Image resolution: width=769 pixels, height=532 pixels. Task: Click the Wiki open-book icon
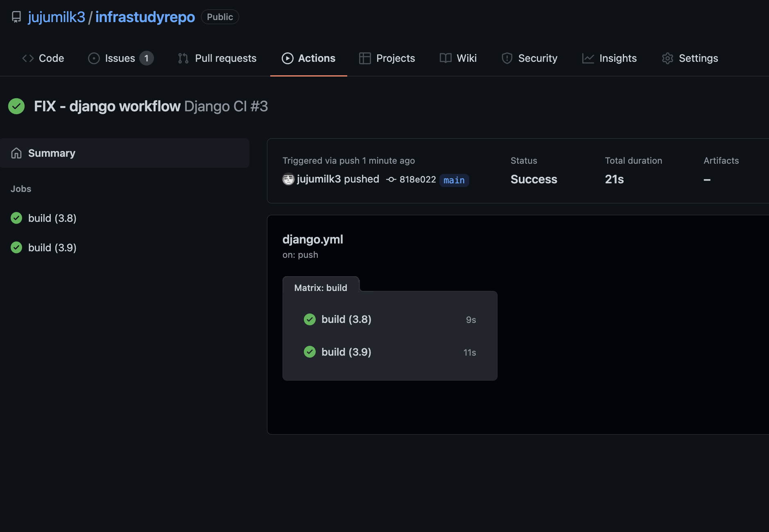(446, 58)
